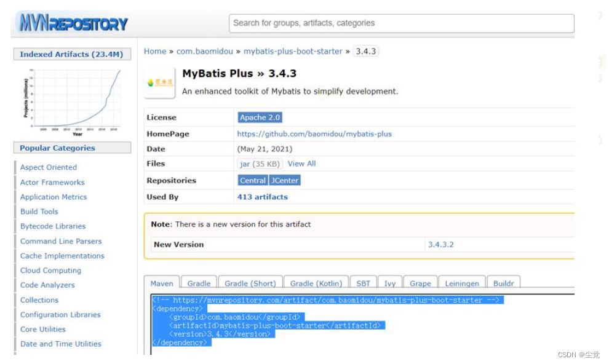Open the Aspect Oriented category
Screen dimensions: 609x364
[49, 167]
